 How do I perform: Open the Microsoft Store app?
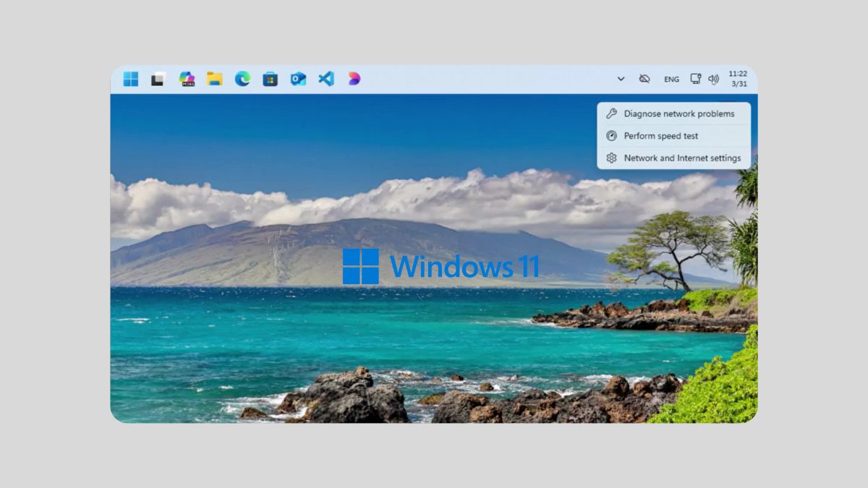(x=270, y=79)
